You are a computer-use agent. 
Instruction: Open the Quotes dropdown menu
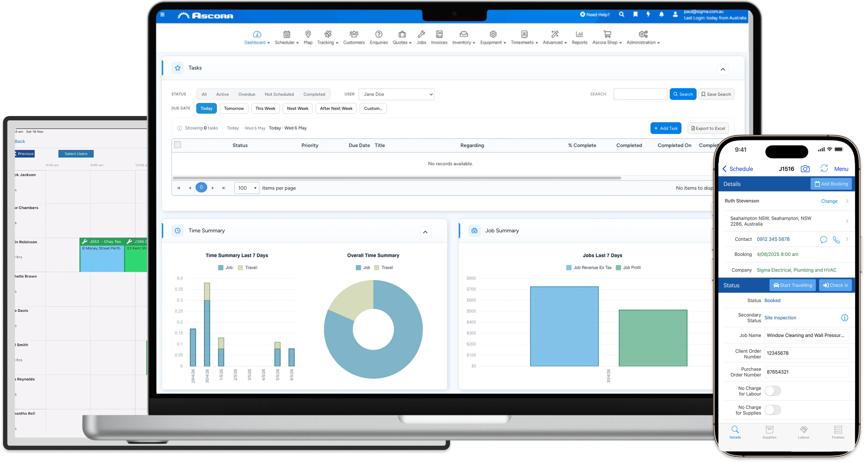tap(402, 38)
